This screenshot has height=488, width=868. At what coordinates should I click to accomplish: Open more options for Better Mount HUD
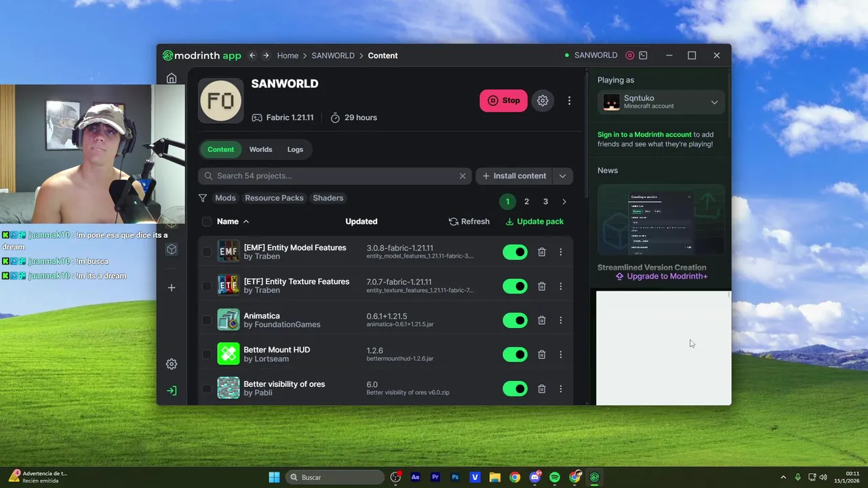560,354
